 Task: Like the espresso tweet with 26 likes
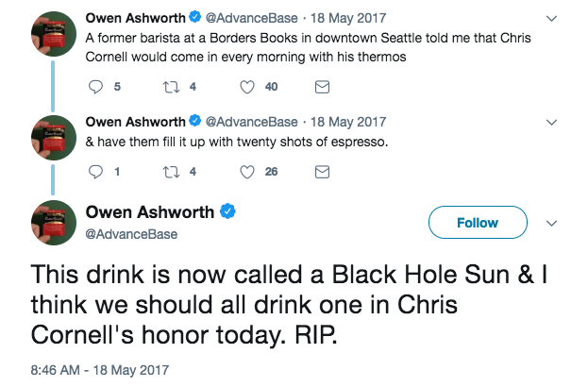click(249, 172)
